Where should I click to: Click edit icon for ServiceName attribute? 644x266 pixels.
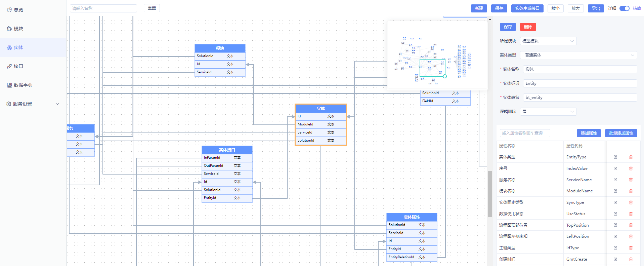[615, 180]
